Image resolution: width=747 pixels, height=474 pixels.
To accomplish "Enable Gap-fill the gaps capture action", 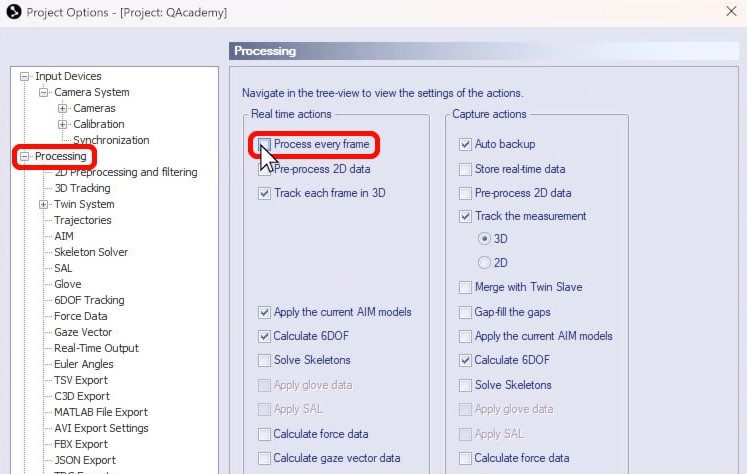I will tap(465, 312).
